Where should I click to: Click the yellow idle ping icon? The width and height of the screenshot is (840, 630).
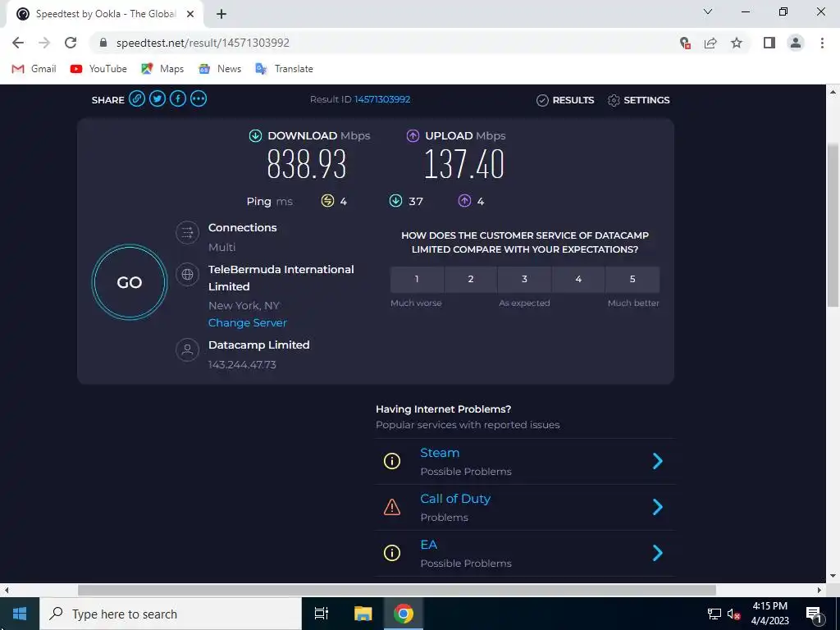[327, 201]
